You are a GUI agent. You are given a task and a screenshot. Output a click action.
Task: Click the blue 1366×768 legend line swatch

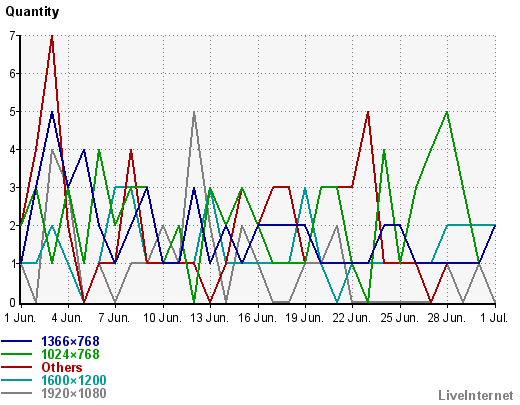(x=17, y=341)
